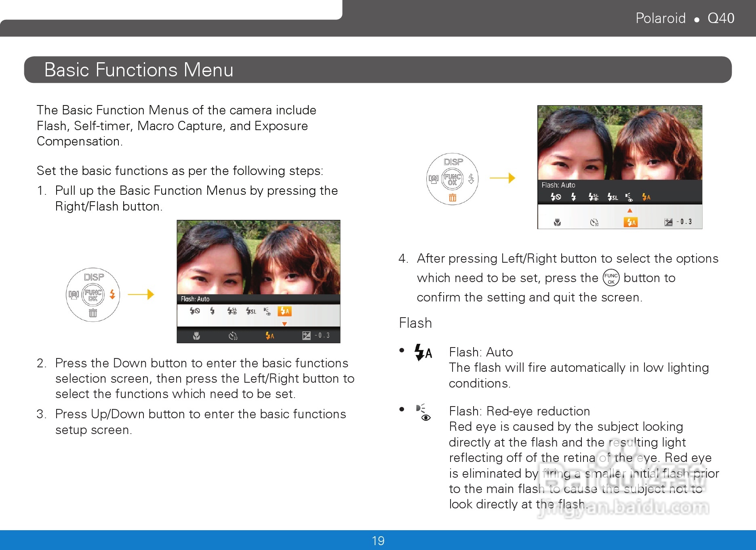The height and width of the screenshot is (550, 756).
Task: Click forced flash icon in the step 1 camera screen
Action: pyautogui.click(x=212, y=311)
